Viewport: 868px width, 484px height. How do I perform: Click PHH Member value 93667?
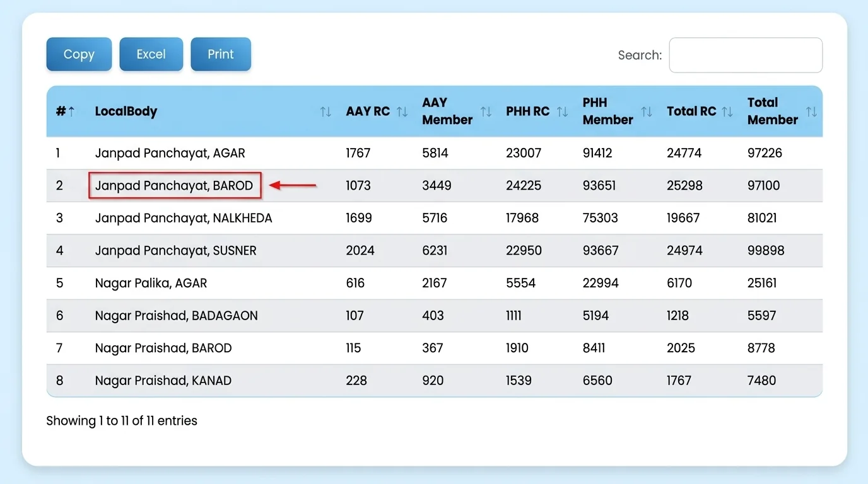(x=599, y=251)
